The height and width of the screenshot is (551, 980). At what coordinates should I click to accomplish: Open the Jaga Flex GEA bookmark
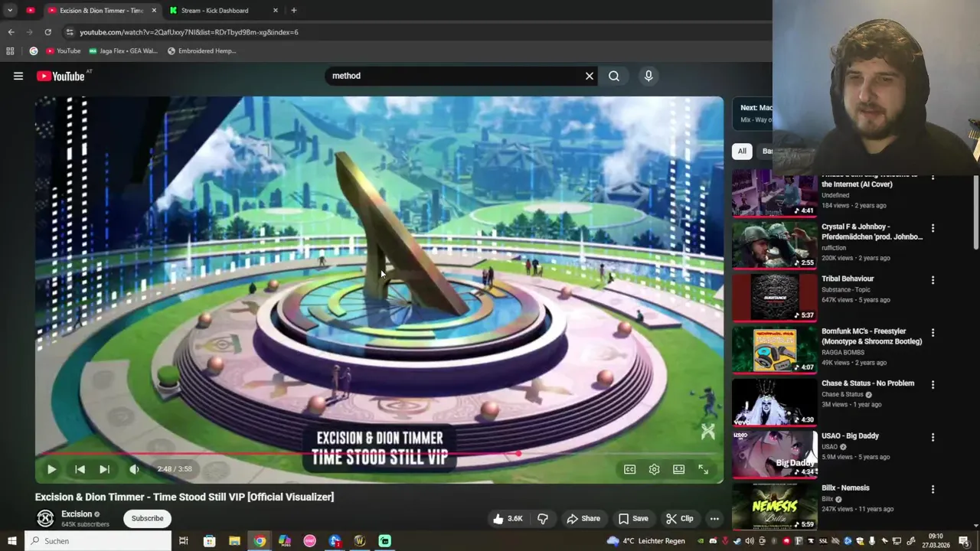(x=123, y=51)
